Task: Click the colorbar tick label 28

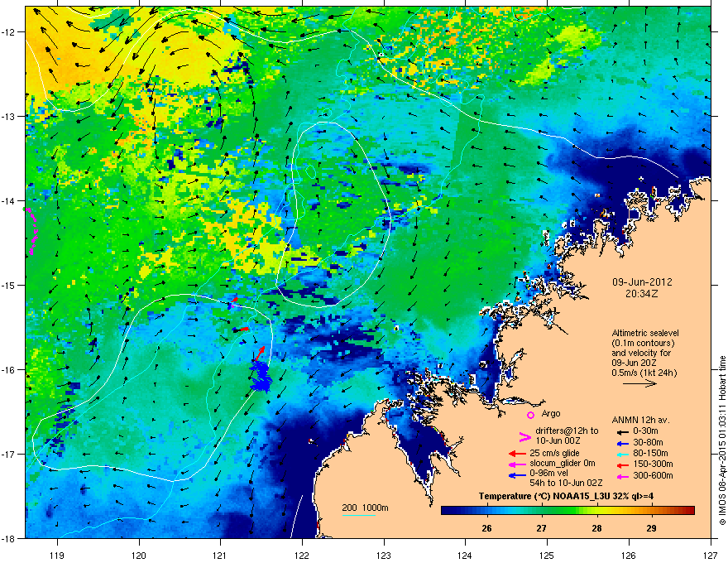Action: coord(596,528)
